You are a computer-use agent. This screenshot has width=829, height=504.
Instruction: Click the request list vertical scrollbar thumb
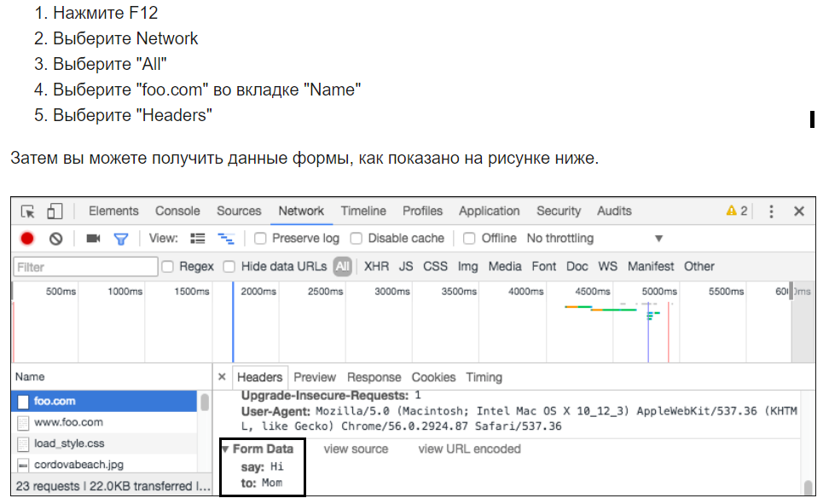(205, 403)
